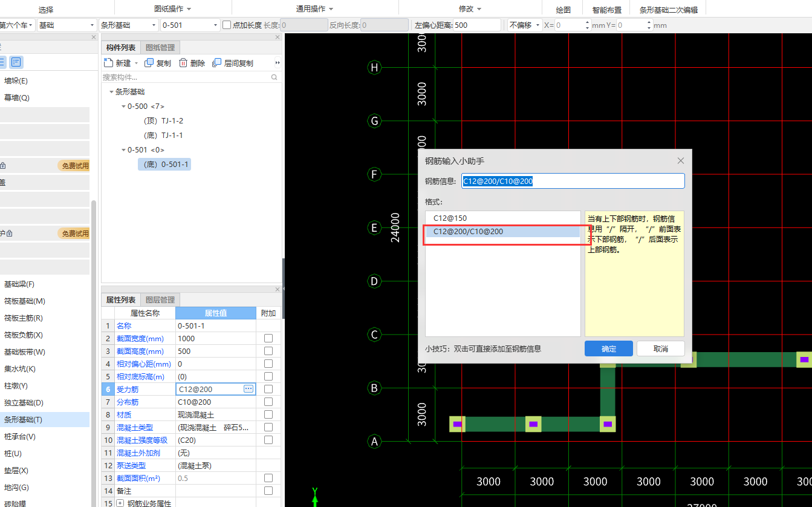
Task: Click the 左偏心距离 value field
Action: coord(477,25)
